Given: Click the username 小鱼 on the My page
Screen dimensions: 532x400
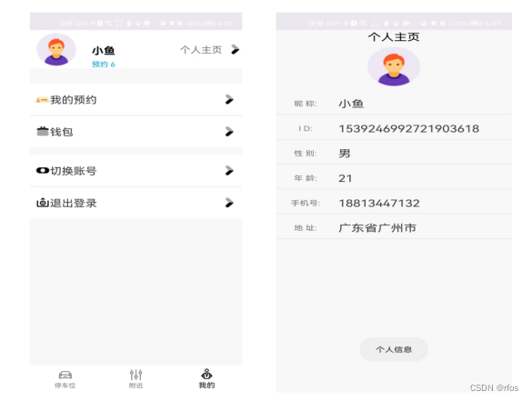Looking at the screenshot, I should tap(104, 51).
